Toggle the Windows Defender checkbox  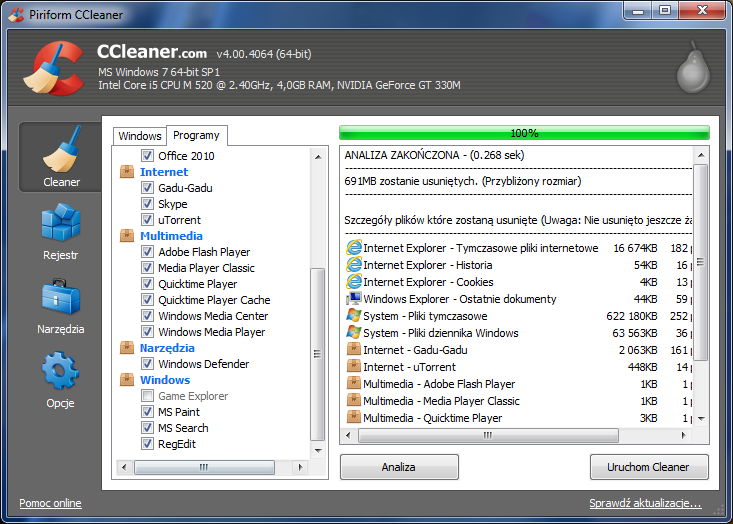(x=147, y=364)
